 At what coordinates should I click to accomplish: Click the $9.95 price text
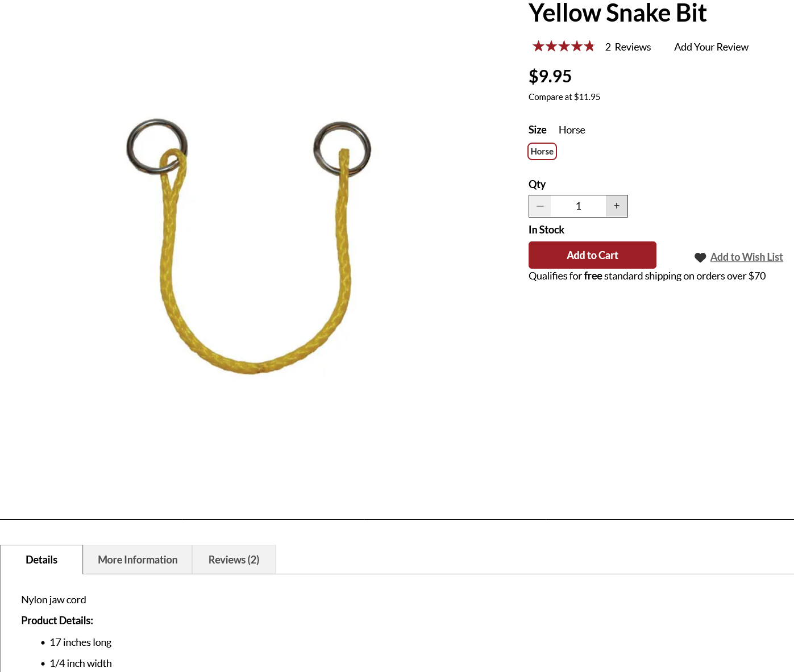(550, 76)
